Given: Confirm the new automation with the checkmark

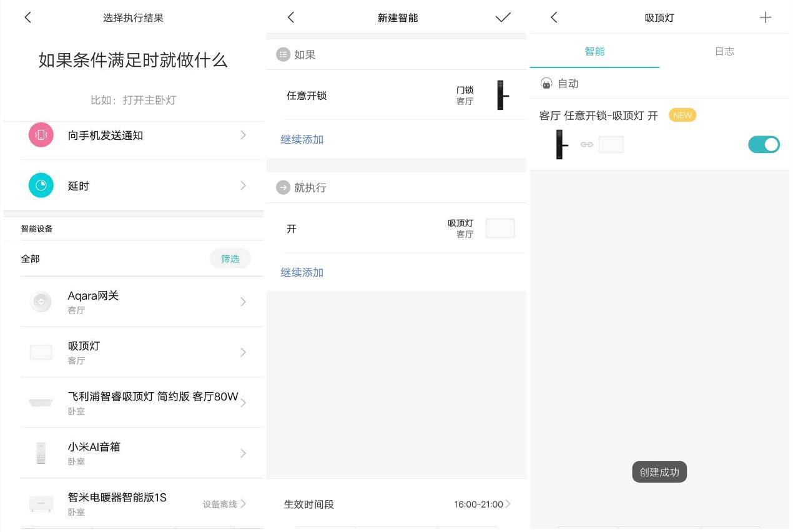Looking at the screenshot, I should click(x=503, y=17).
